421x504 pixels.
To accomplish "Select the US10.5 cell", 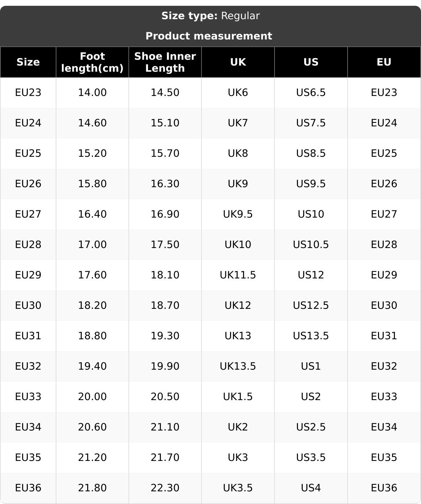I will coord(311,245).
